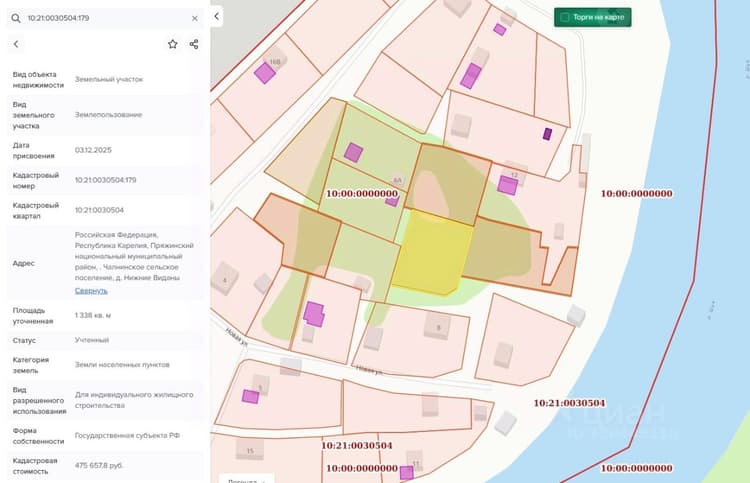
Task: Click the 10:21:0030504 quarter label near river
Action: coord(569,403)
